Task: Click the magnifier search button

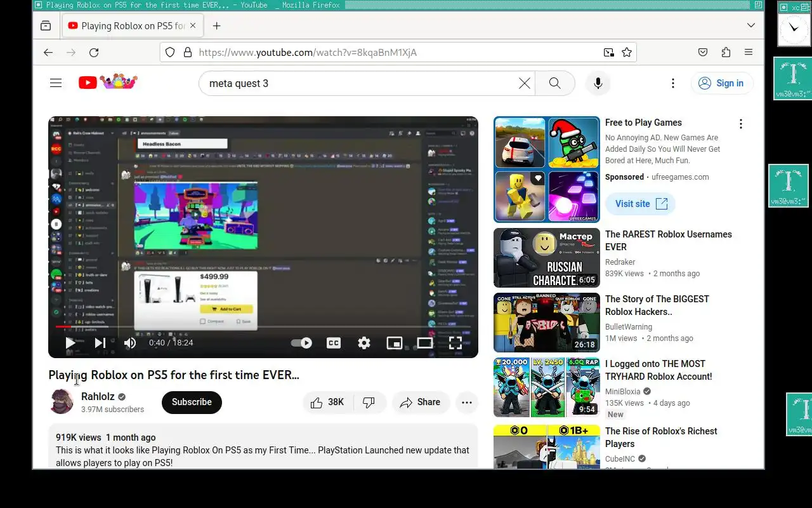Action: [554, 83]
